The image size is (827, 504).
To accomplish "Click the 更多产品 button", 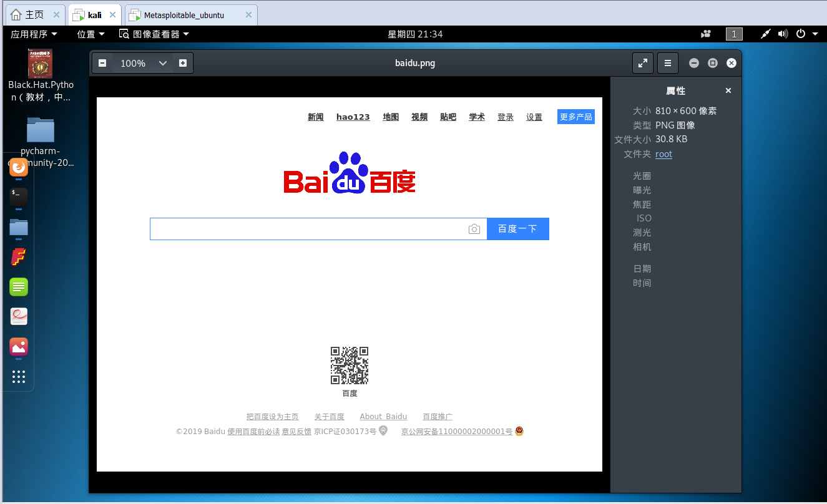I will pyautogui.click(x=576, y=117).
